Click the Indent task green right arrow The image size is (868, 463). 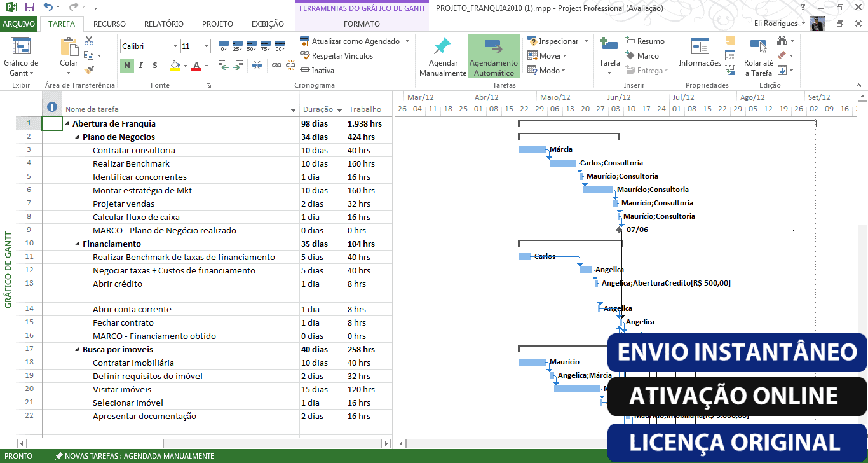coord(237,65)
